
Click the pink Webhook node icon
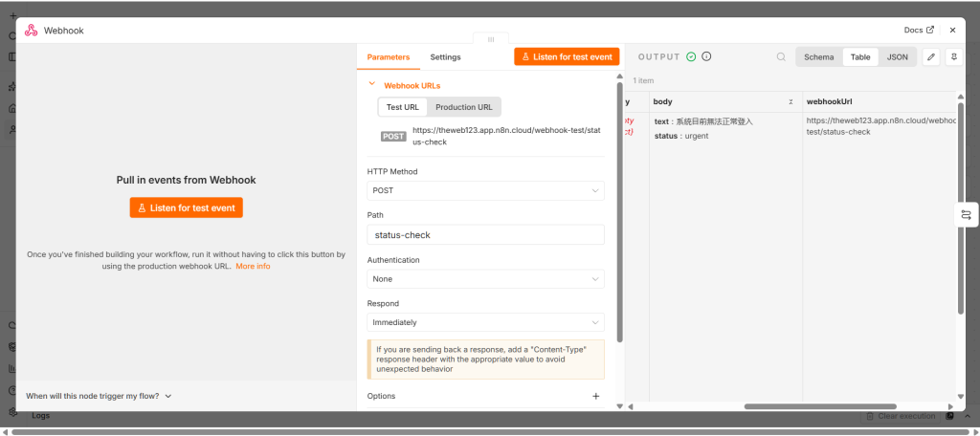[x=32, y=30]
